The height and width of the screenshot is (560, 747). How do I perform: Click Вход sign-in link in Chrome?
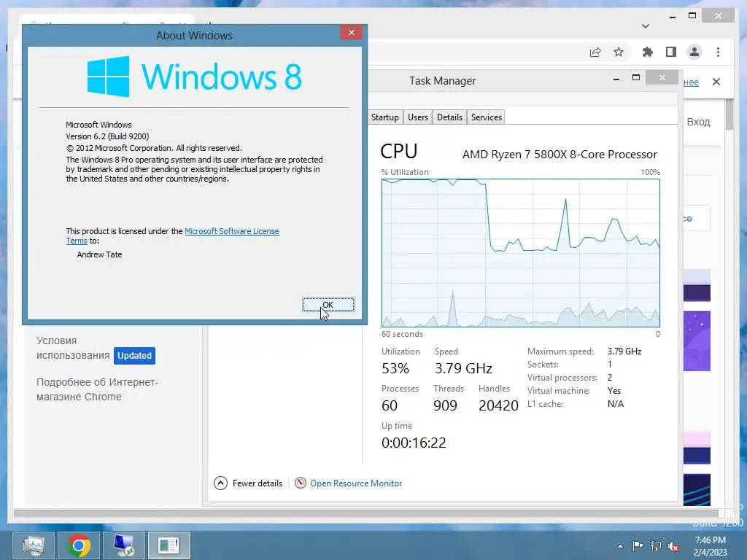[x=698, y=122]
